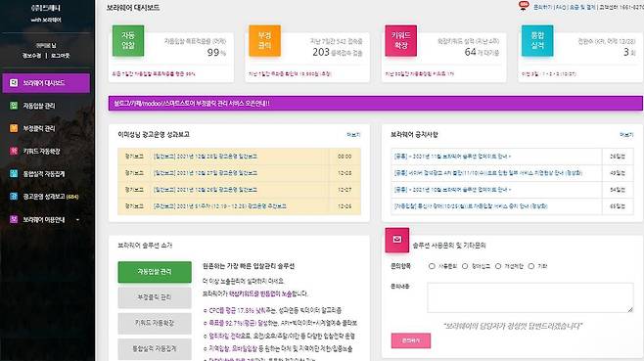Open the 2021년 12월 26일 일간보고 row
The width and height of the screenshot is (644, 361).
click(x=239, y=190)
